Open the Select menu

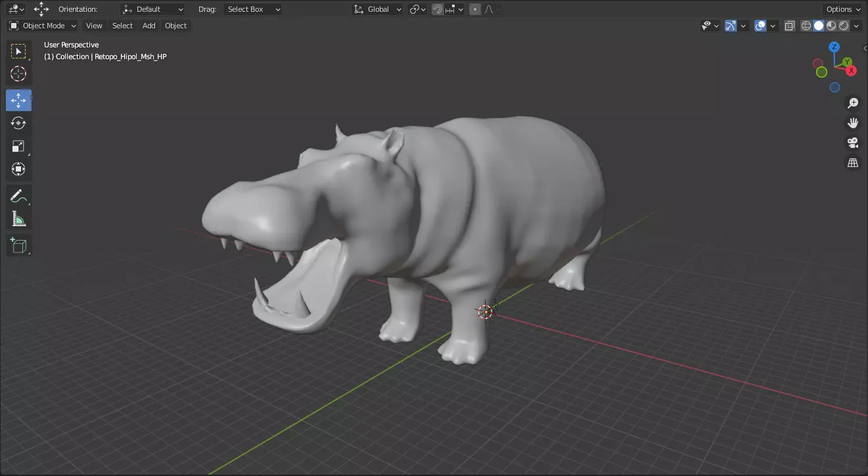[x=122, y=26]
